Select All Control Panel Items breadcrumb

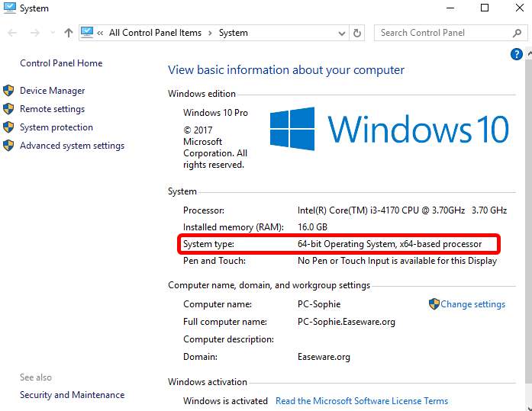point(155,33)
